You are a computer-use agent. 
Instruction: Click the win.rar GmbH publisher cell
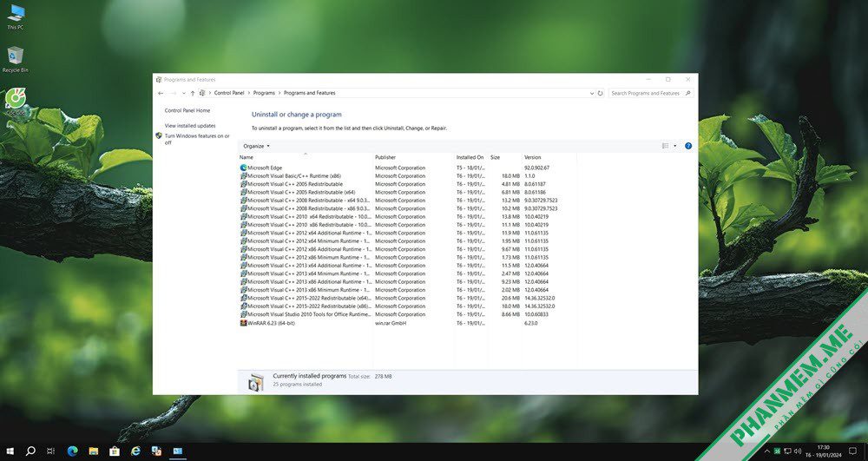tap(391, 323)
